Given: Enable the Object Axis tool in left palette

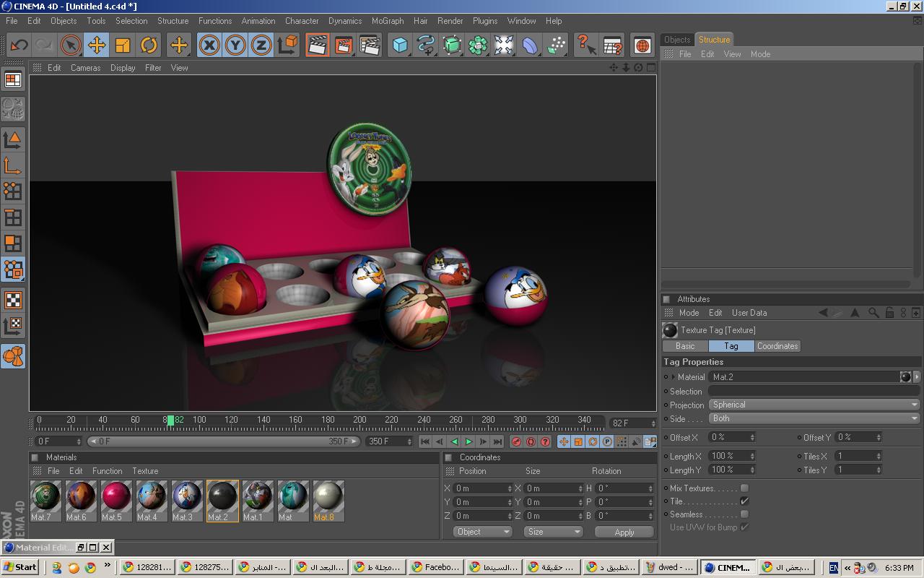Looking at the screenshot, I should coord(13,165).
